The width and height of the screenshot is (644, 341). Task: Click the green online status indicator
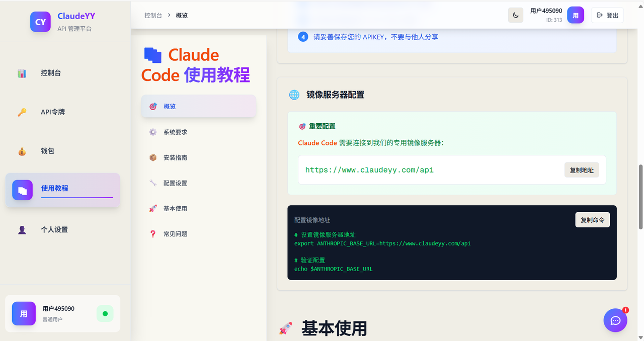[x=105, y=314]
